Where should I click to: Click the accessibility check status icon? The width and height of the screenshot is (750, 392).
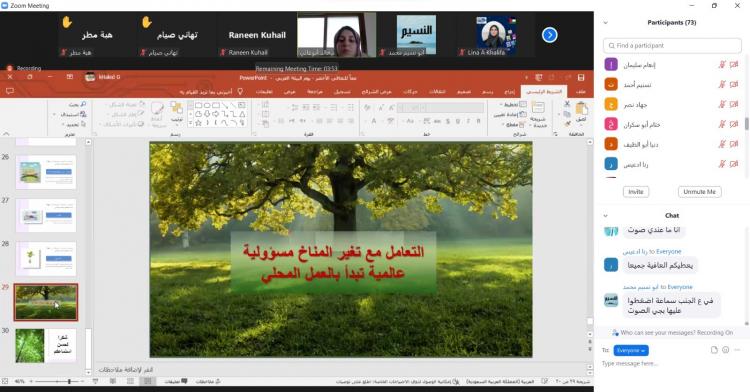(x=456, y=381)
